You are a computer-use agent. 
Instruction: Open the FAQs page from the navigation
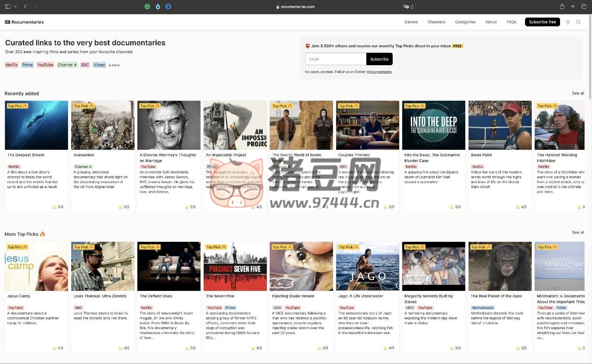click(511, 22)
